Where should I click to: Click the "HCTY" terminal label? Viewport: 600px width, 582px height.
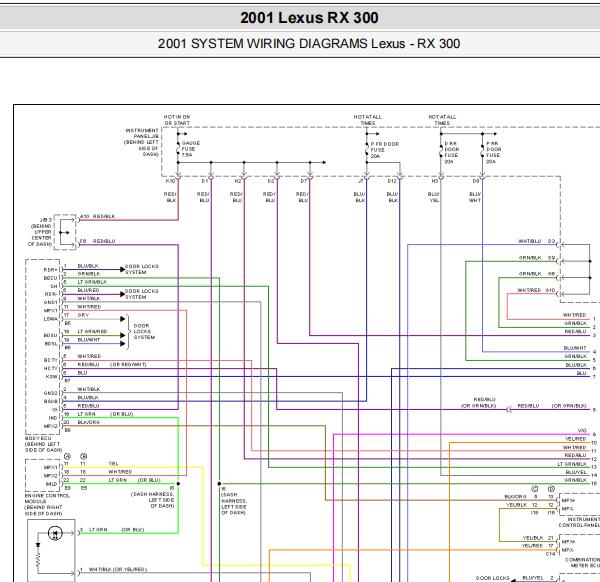pos(51,368)
